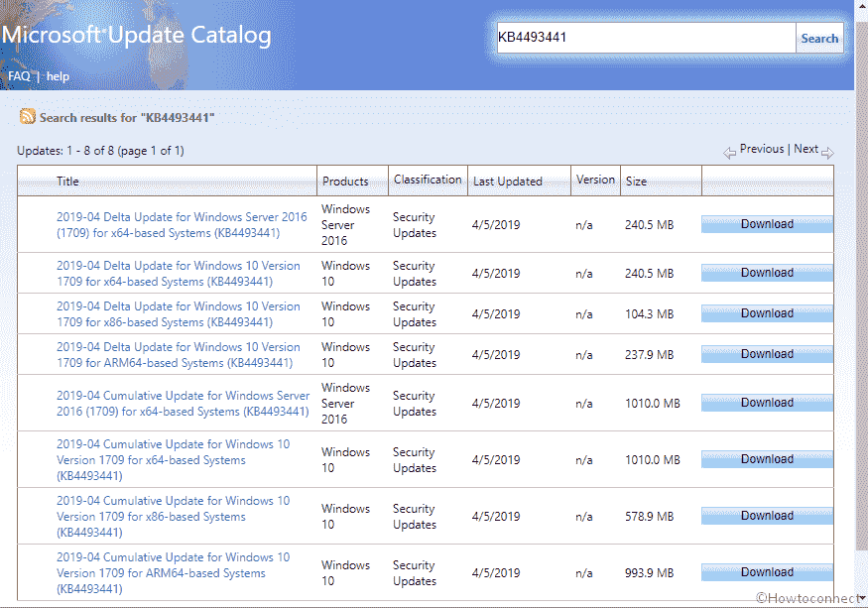Download the Cumulative Update for Windows Server 2016

point(767,403)
